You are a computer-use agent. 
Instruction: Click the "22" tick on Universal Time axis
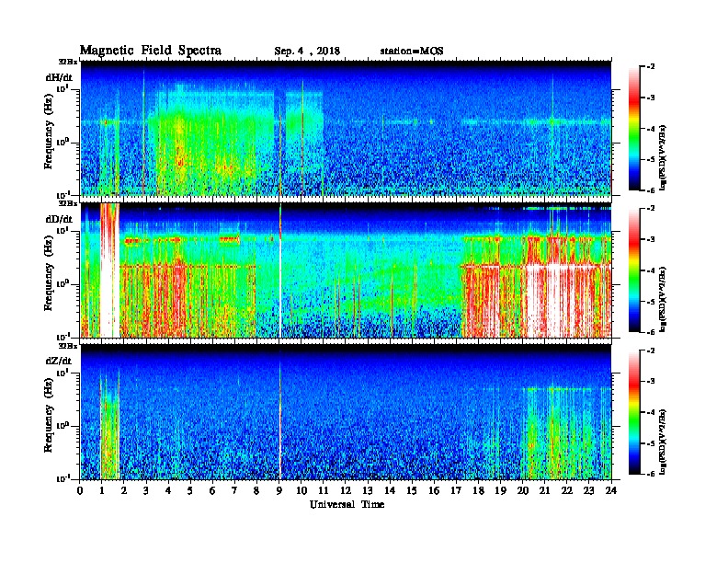[x=566, y=491]
